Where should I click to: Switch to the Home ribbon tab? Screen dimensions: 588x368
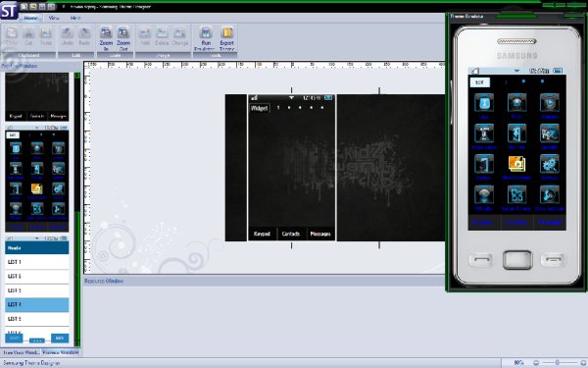tap(30, 18)
